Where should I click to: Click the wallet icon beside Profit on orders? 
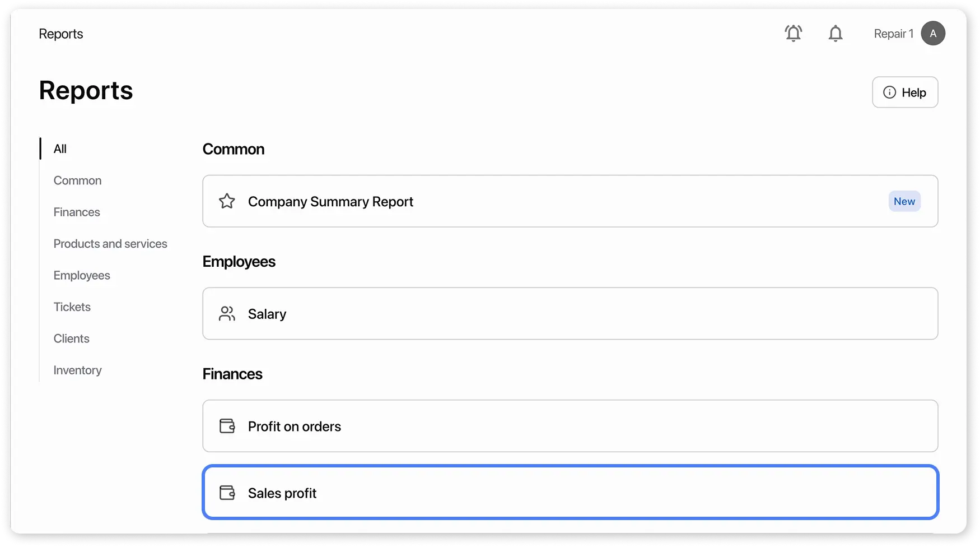(227, 426)
